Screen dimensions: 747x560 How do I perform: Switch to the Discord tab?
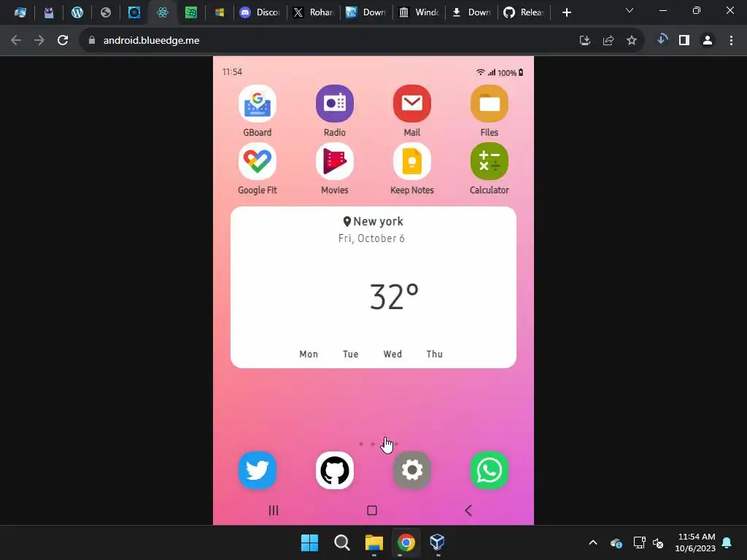[x=260, y=12]
